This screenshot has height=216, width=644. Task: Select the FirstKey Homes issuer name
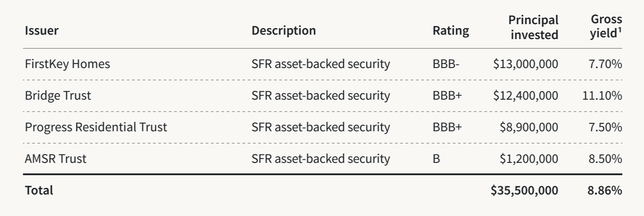pos(67,64)
